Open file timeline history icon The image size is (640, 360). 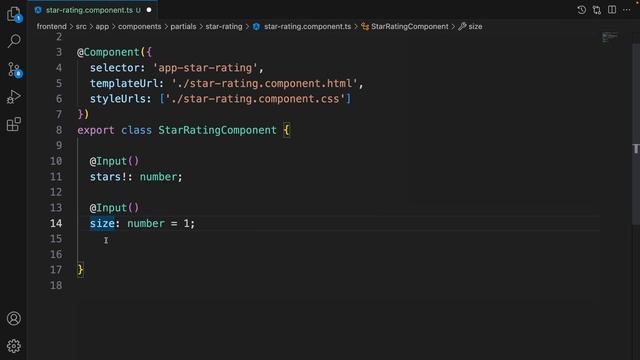click(x=582, y=10)
